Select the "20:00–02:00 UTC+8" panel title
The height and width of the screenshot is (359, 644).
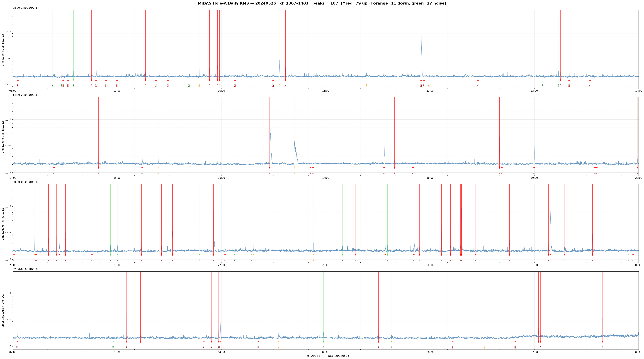click(25, 182)
